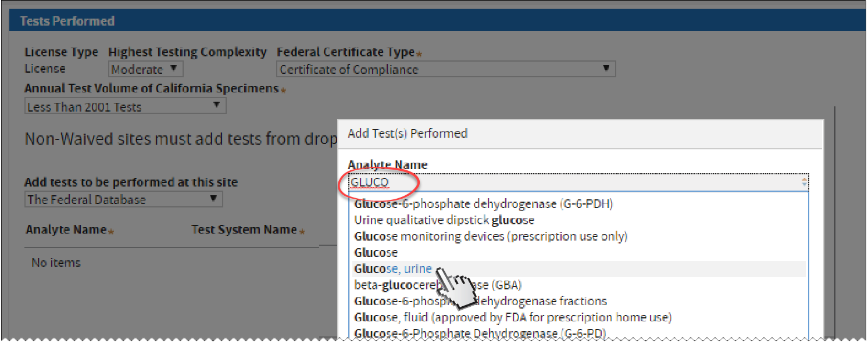This screenshot has width=868, height=344.
Task: Pick Glucose-6-phosphate dehydrogenase fractions
Action: pyautogui.click(x=480, y=301)
